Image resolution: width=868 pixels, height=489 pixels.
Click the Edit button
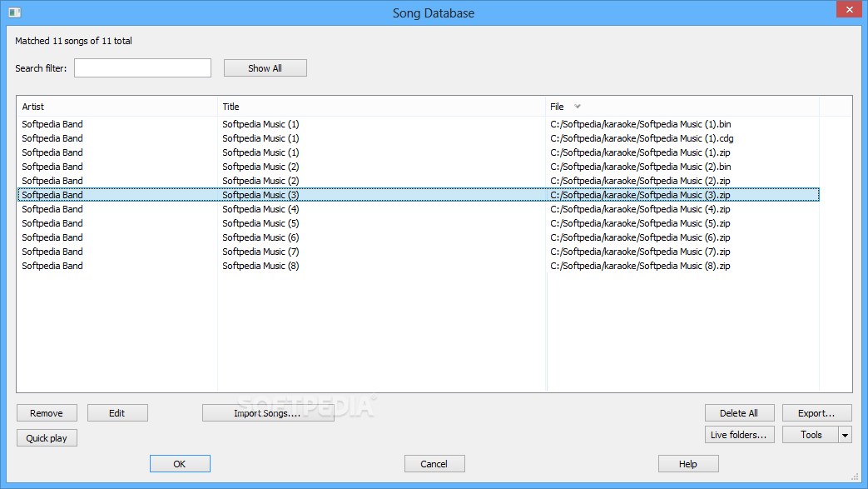[117, 413]
